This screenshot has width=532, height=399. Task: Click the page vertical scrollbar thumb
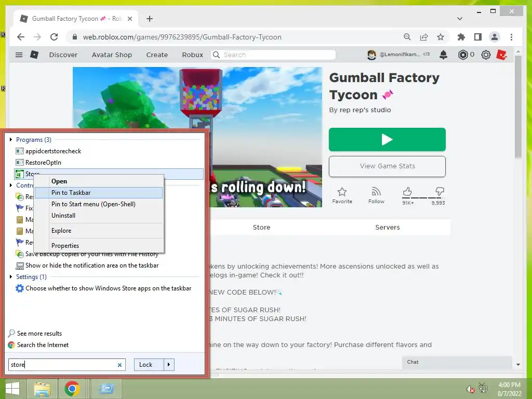[518, 107]
